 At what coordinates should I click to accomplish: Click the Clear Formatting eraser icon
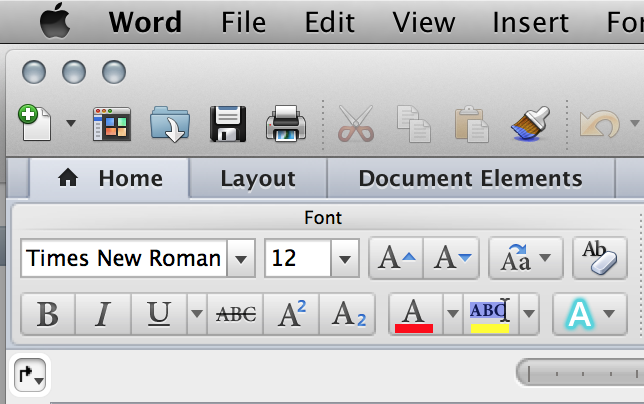600,258
